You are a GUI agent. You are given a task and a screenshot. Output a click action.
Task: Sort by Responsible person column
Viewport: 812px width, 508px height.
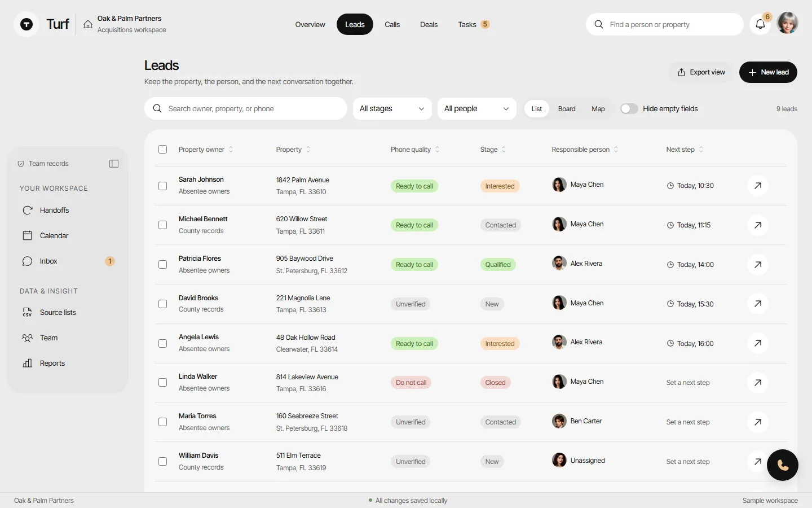point(585,150)
